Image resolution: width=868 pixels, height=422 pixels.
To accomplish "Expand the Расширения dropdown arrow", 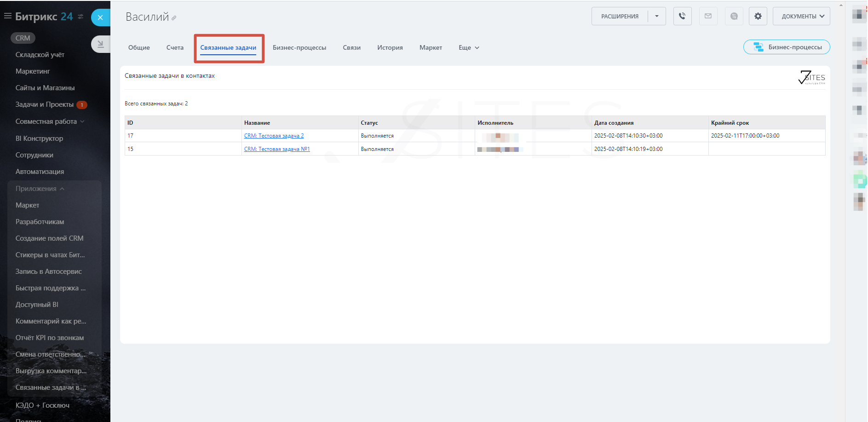I will coord(656,16).
